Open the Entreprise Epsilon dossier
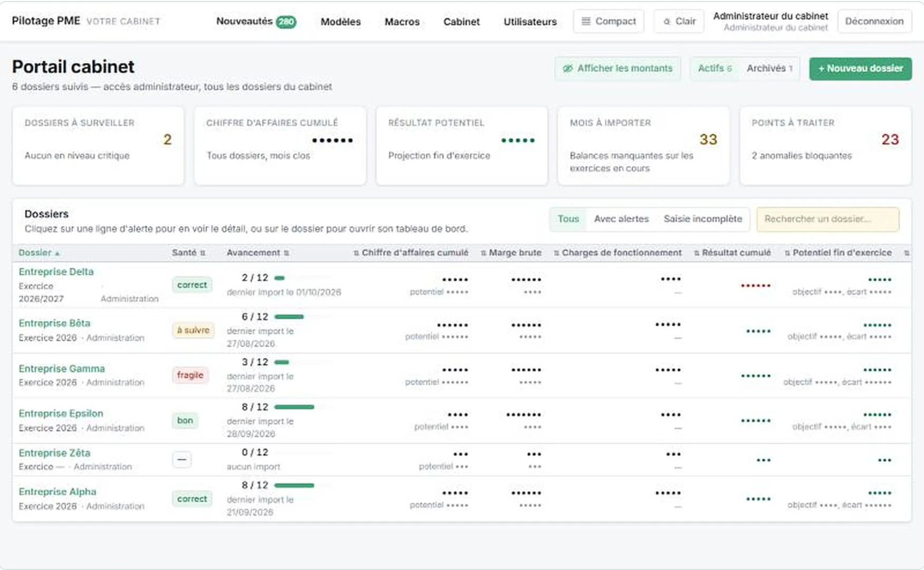924x570 pixels. tap(61, 413)
